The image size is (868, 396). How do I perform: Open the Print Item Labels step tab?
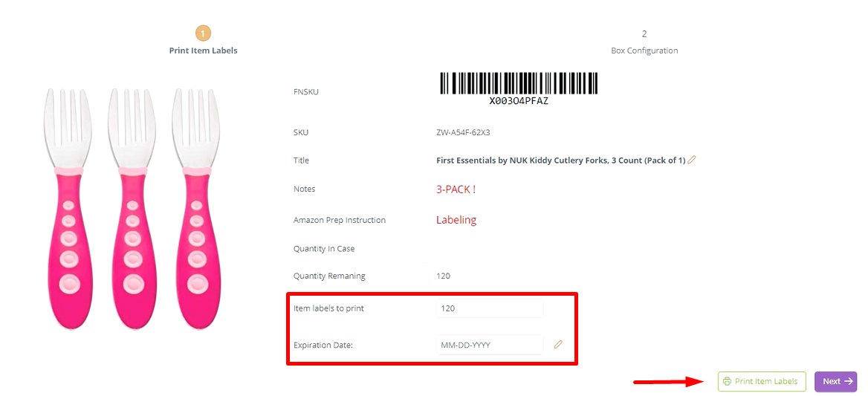(204, 51)
